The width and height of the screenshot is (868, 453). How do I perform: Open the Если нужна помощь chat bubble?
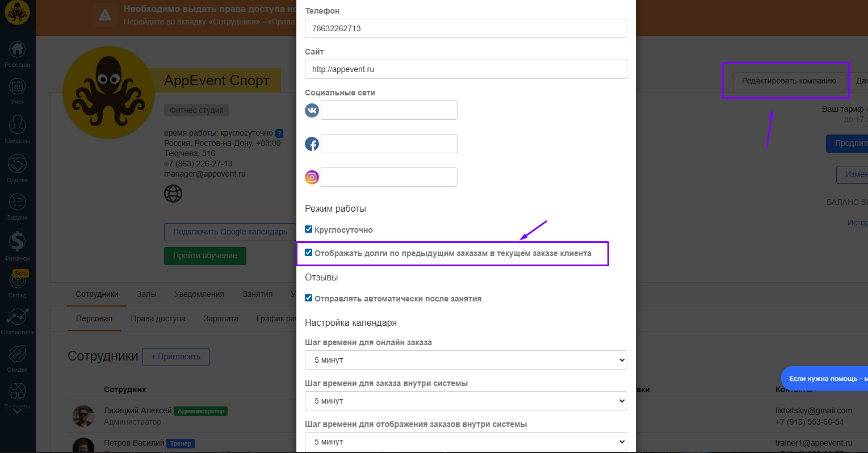point(825,378)
